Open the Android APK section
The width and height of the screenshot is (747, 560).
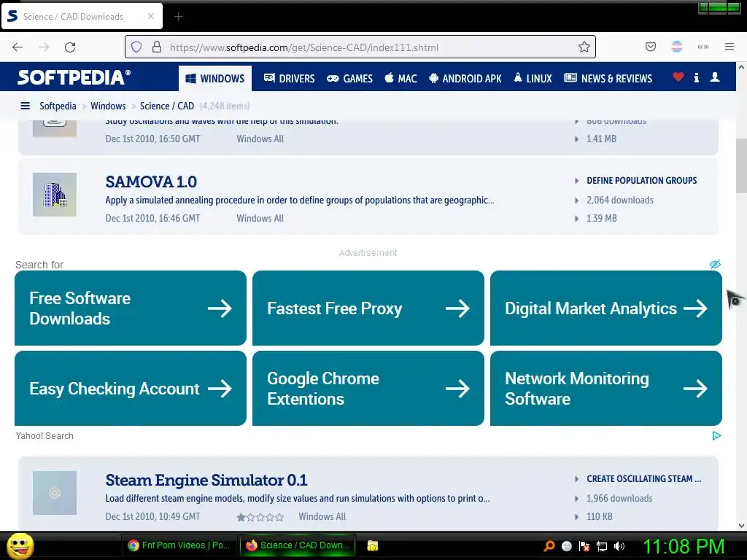pyautogui.click(x=465, y=79)
